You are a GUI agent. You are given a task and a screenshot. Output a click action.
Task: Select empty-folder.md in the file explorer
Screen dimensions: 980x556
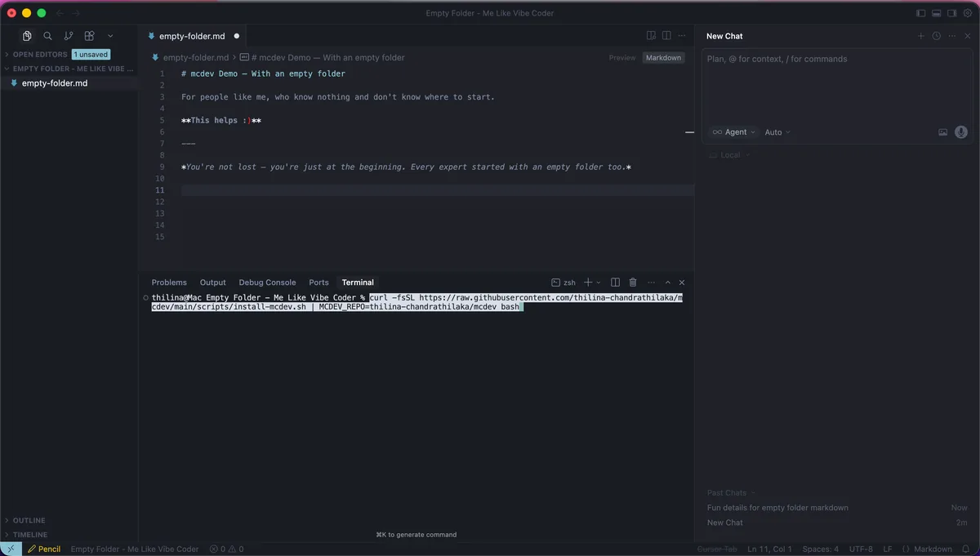pyautogui.click(x=69, y=83)
